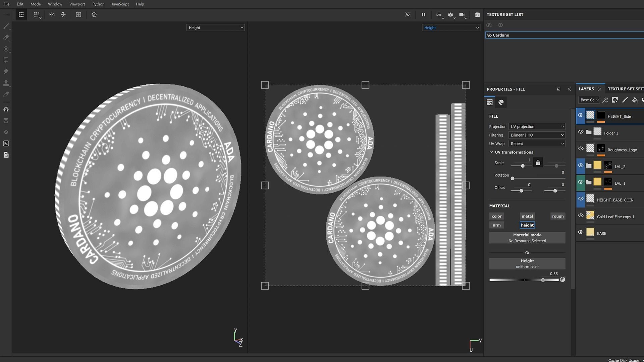This screenshot has height=362, width=644.
Task: Toggle the color material channel
Action: (x=497, y=216)
